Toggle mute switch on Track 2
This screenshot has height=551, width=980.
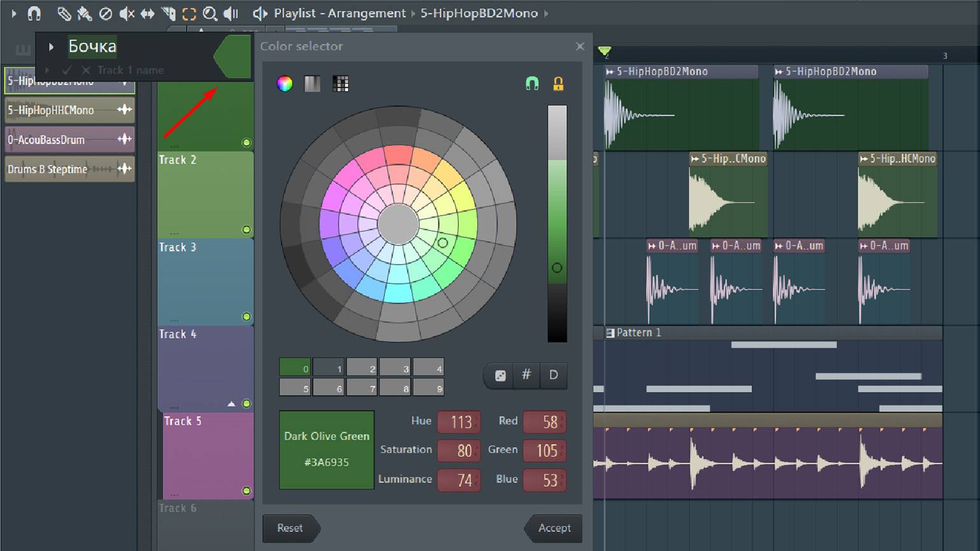coord(246,230)
